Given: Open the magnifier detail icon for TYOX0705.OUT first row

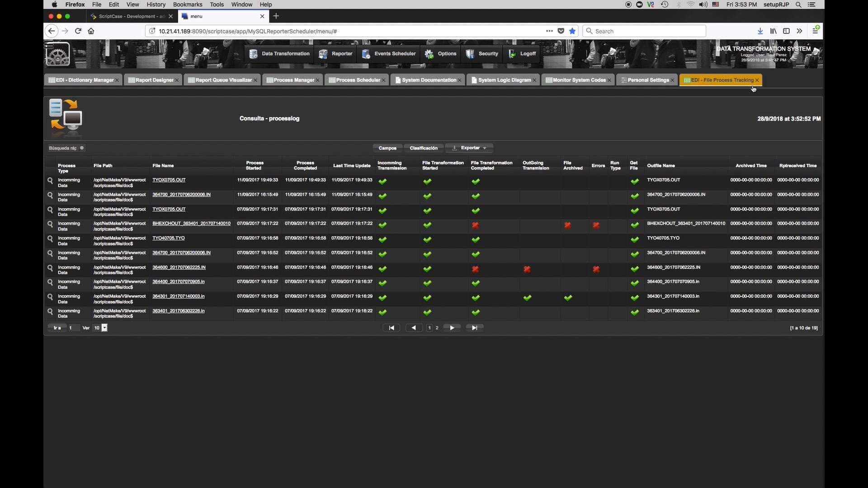Looking at the screenshot, I should [x=50, y=181].
